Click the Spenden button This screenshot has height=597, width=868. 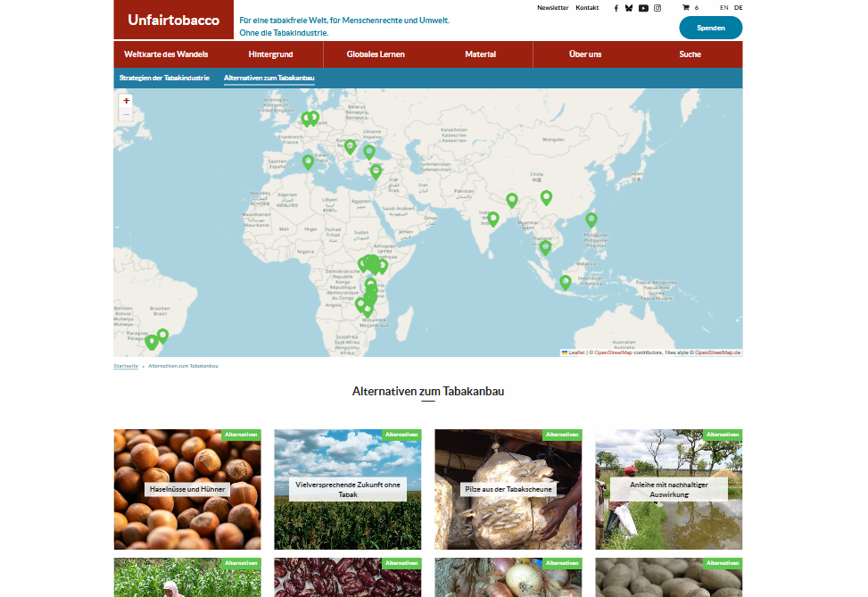pos(711,28)
